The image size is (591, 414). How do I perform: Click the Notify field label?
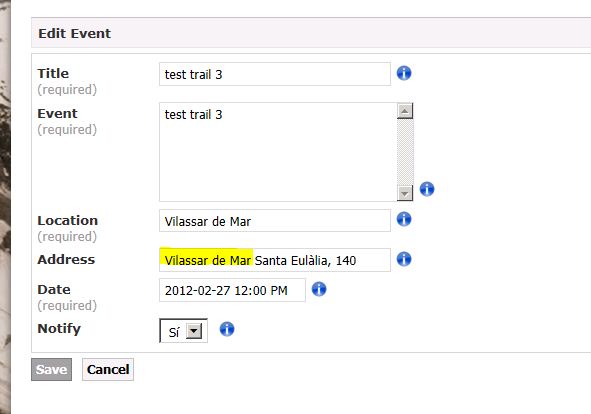[59, 329]
